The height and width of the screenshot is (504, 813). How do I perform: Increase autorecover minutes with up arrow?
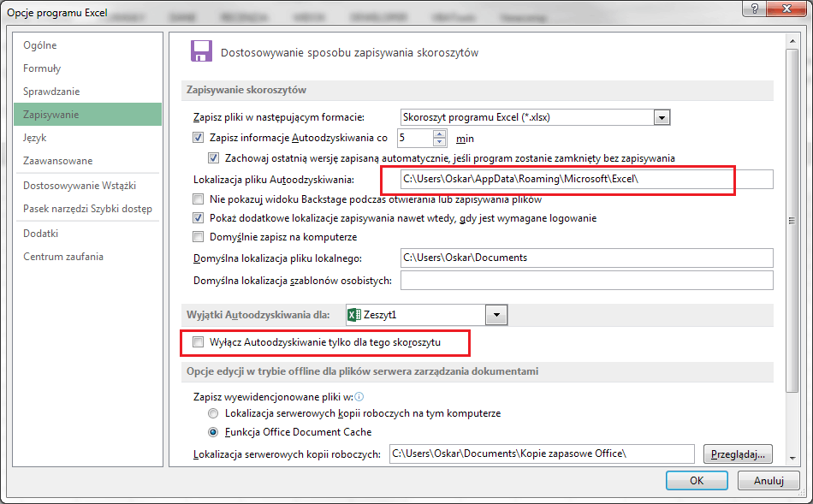click(440, 133)
